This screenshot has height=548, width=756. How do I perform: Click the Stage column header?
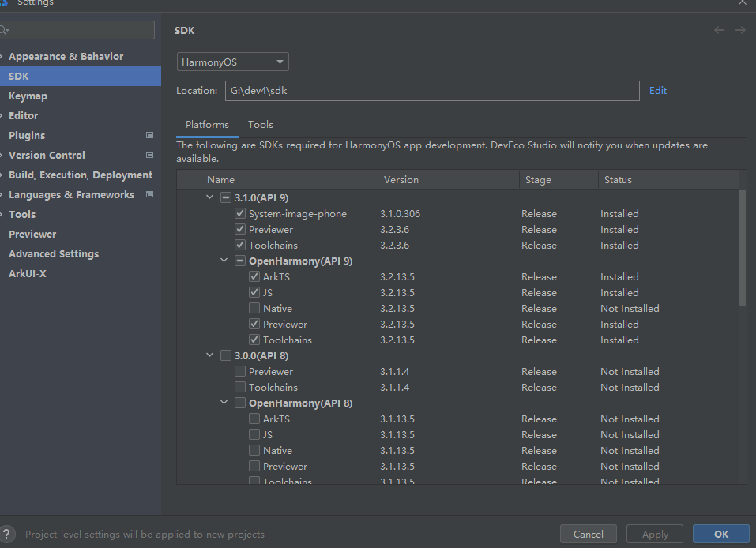coord(559,179)
